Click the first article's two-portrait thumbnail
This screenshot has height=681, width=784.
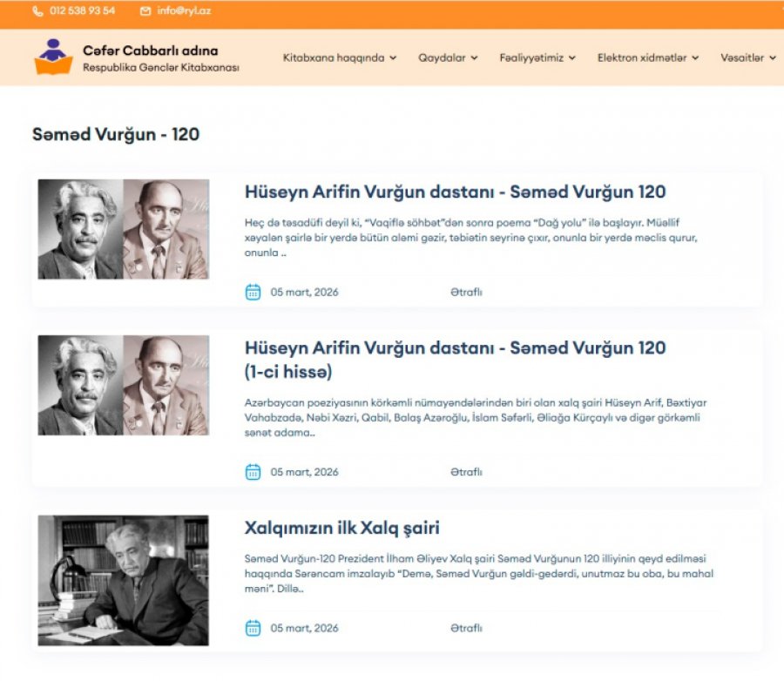[x=124, y=229]
